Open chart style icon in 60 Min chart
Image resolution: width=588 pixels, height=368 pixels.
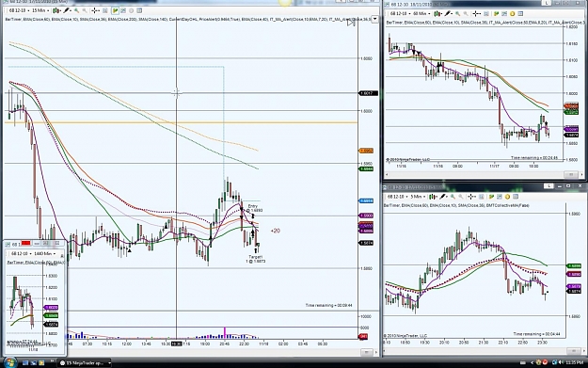tap(437, 13)
